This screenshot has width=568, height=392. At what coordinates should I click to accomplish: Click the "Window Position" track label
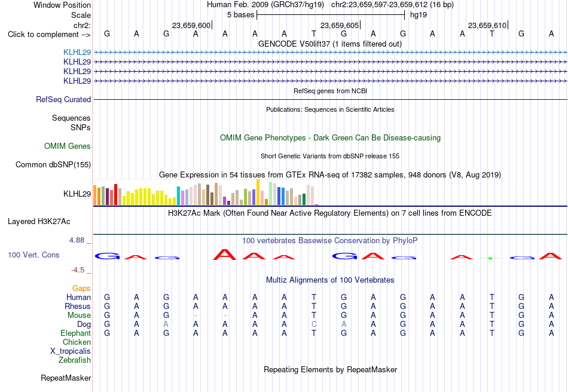tap(62, 5)
